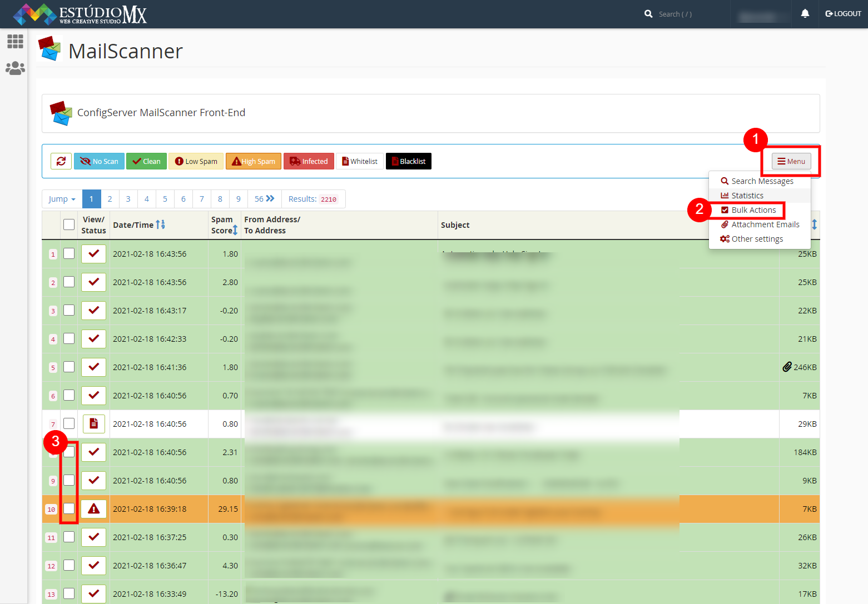The width and height of the screenshot is (868, 604).
Task: Open the notifications bell icon
Action: click(805, 14)
